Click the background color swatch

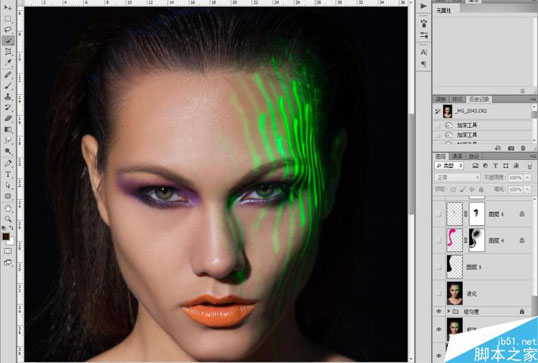tap(11, 242)
